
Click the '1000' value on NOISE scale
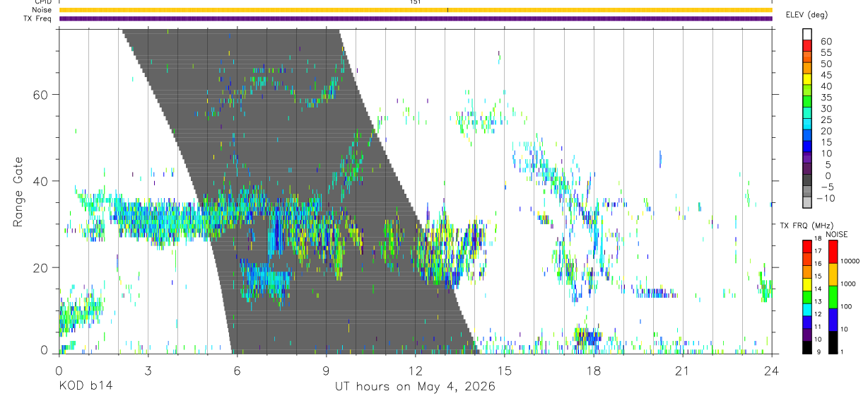point(849,284)
